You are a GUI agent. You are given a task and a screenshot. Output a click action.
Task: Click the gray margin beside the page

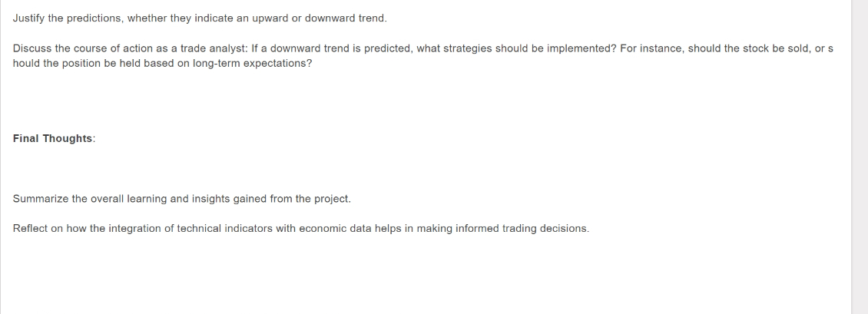tap(859, 157)
